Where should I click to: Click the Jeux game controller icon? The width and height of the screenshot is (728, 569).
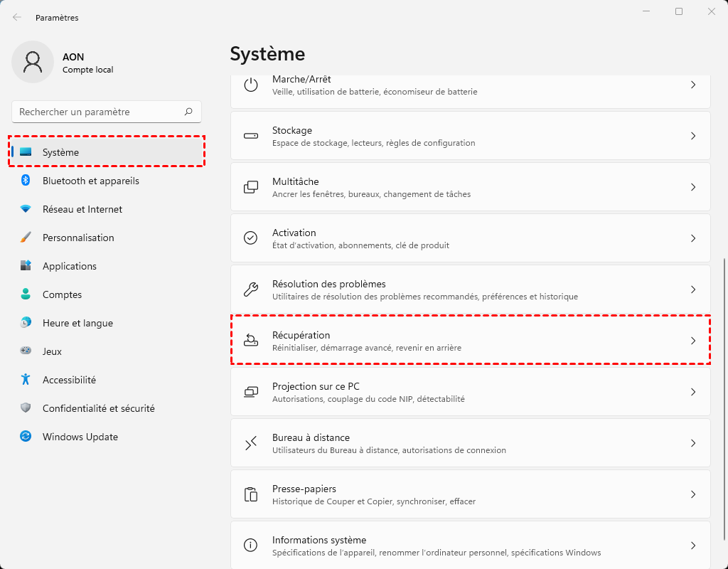(x=26, y=351)
